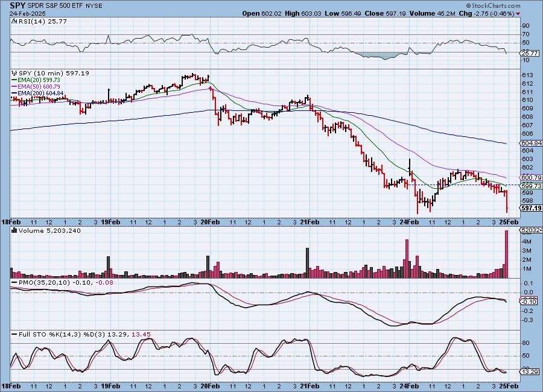
Task: Click the -0.10 PMO axis value tag
Action: click(x=530, y=302)
